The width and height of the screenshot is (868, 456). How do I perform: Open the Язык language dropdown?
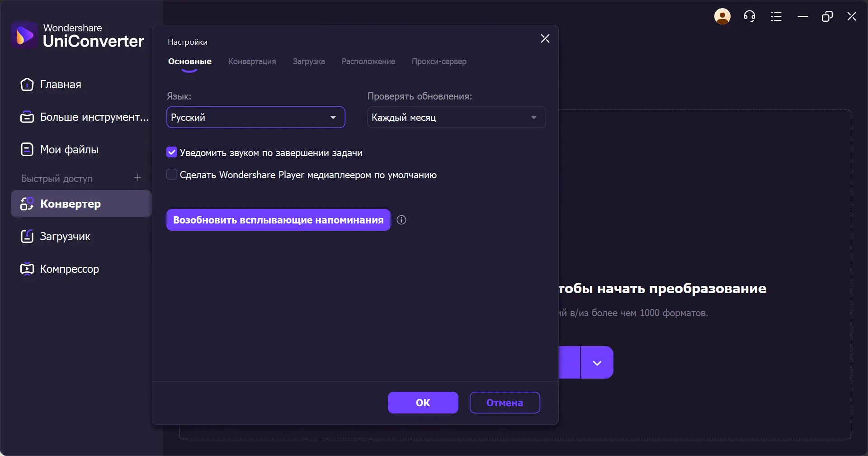[256, 117]
